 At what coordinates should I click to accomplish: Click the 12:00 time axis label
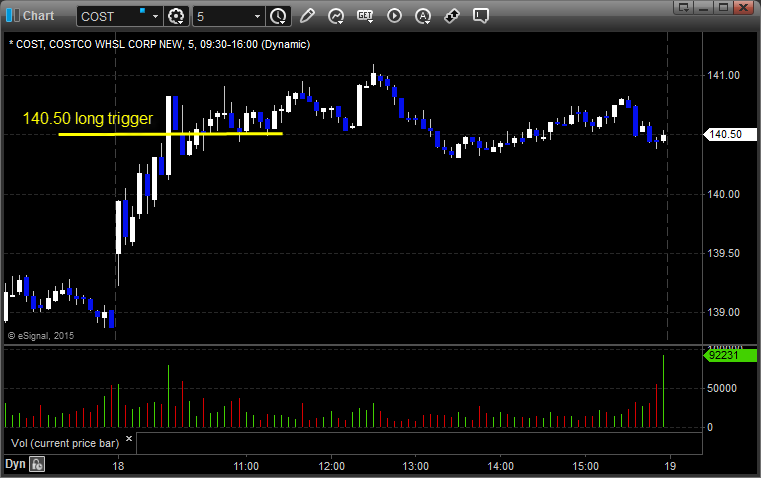pyautogui.click(x=331, y=466)
